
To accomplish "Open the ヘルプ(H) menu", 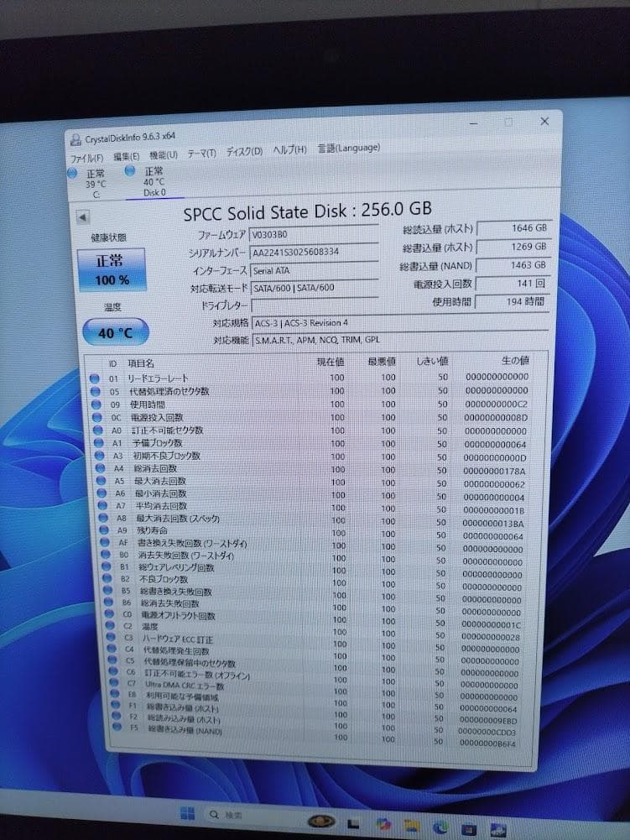I will coord(289,149).
